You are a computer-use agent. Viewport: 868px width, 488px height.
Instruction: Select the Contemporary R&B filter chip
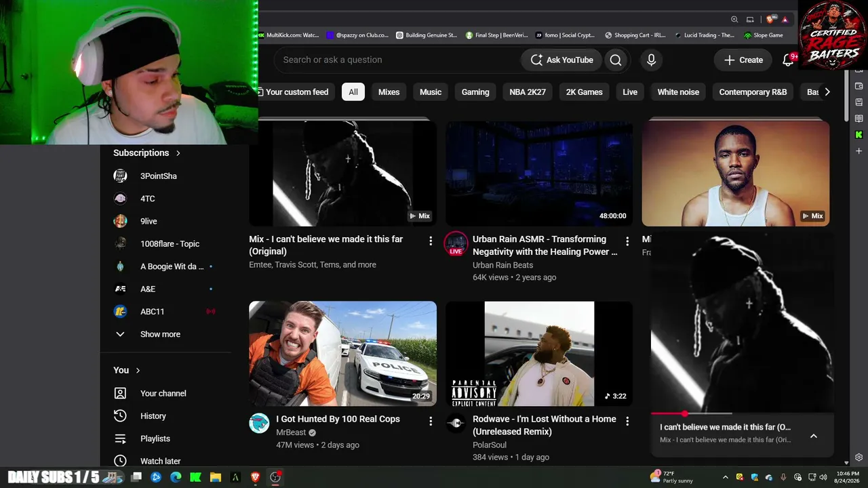pyautogui.click(x=753, y=92)
